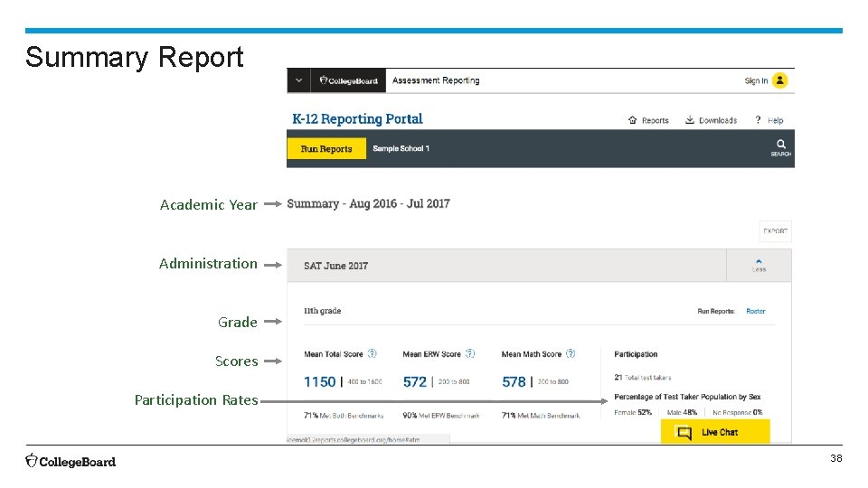
Task: Click the Help question mark icon
Action: 758,120
